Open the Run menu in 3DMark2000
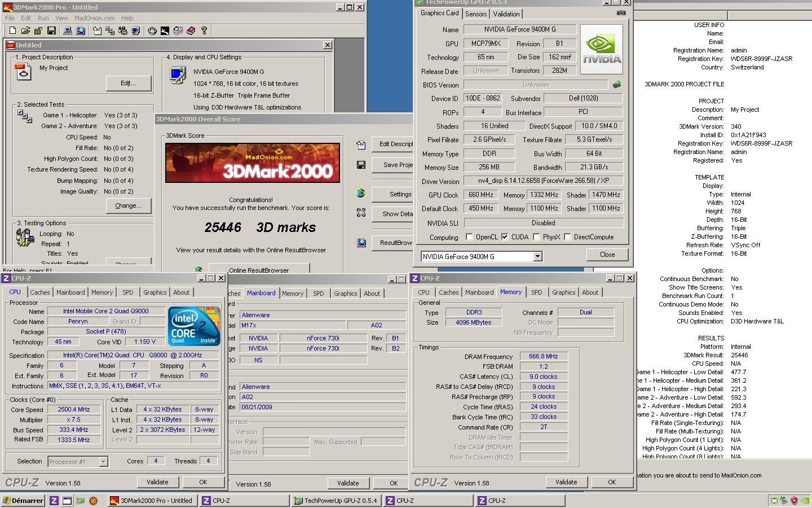This screenshot has width=812, height=508. tap(43, 18)
